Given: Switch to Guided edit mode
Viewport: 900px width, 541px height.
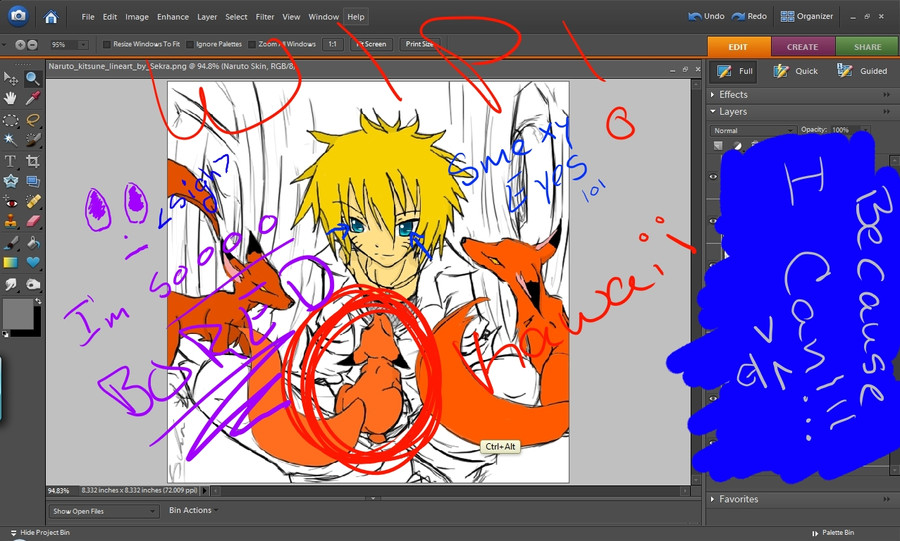Looking at the screenshot, I should (x=862, y=71).
